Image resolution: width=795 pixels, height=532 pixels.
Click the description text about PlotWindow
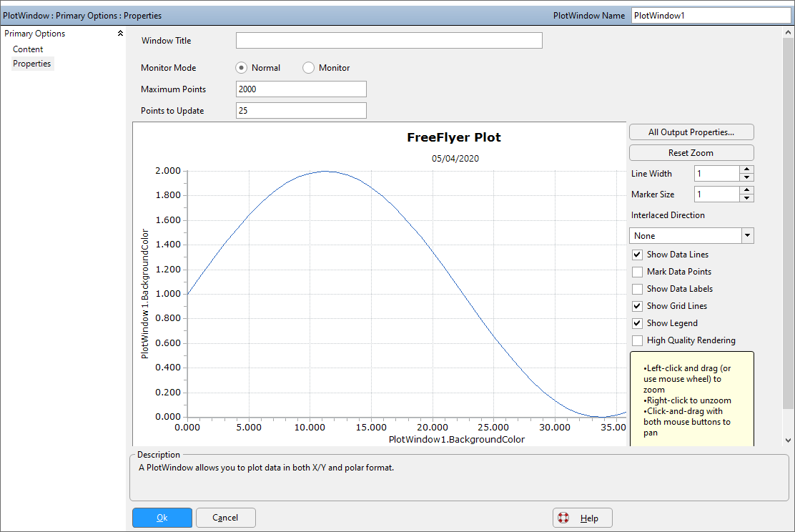click(266, 468)
